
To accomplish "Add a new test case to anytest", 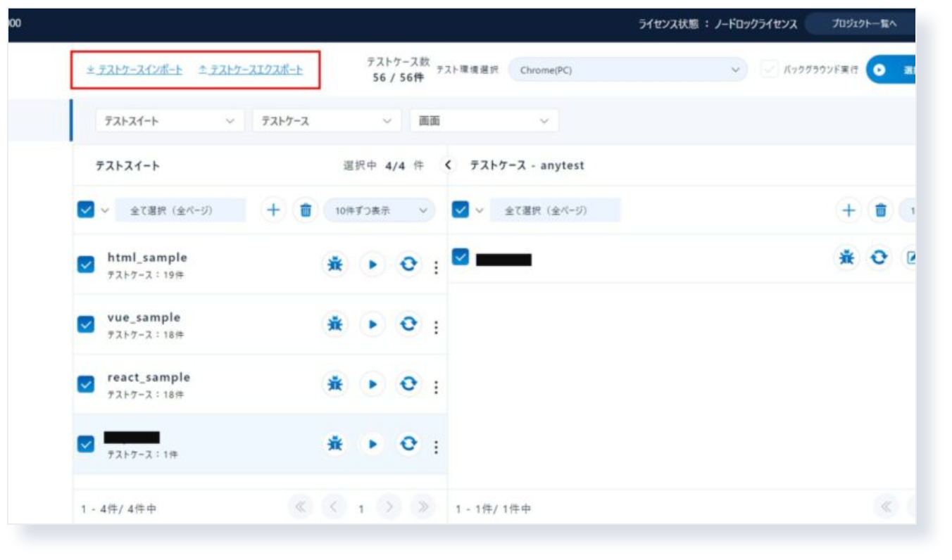I will (x=848, y=209).
